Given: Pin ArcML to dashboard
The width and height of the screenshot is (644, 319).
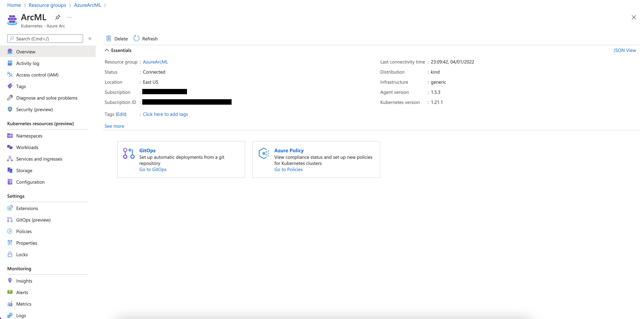Looking at the screenshot, I should (58, 17).
